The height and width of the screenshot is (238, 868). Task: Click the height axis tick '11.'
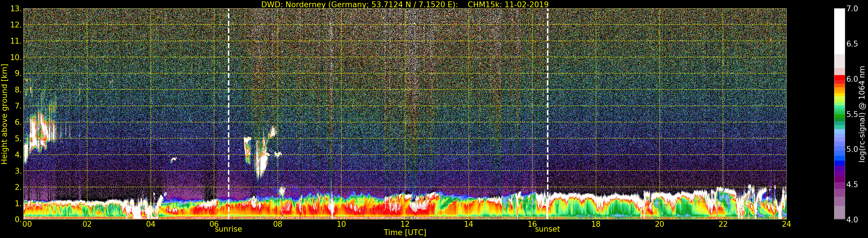[16, 41]
